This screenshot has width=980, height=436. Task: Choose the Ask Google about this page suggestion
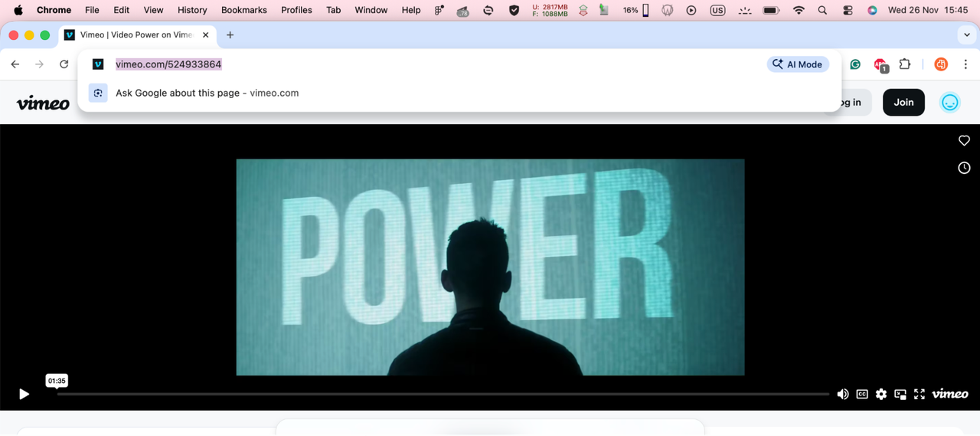(459, 93)
